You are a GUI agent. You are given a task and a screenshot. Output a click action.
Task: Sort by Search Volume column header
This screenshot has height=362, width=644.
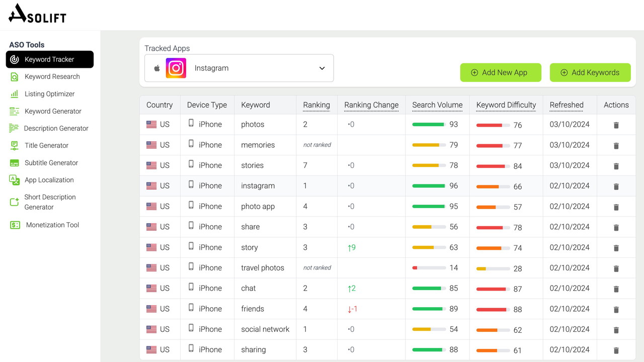(x=437, y=105)
